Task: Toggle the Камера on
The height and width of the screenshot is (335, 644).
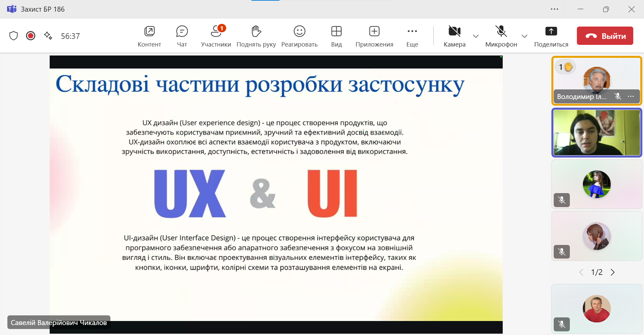Action: (454, 36)
